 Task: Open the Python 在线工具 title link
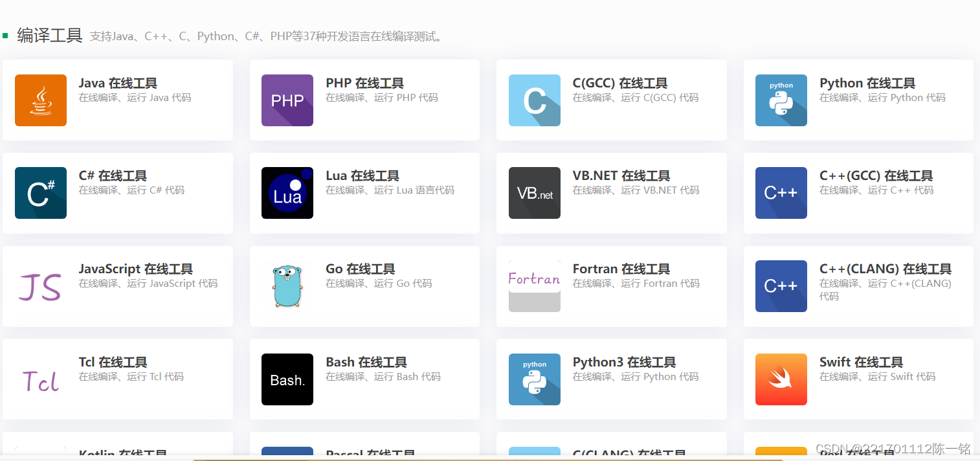click(867, 83)
